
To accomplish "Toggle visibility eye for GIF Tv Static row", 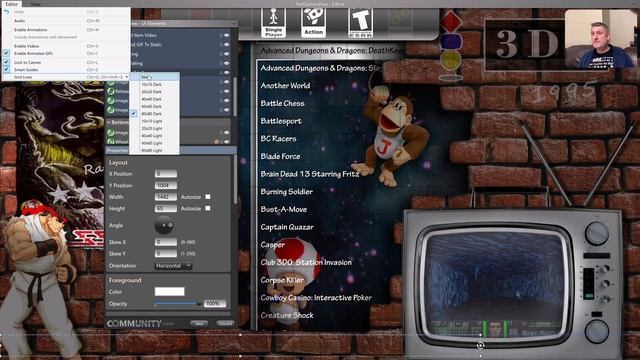I will tap(227, 44).
